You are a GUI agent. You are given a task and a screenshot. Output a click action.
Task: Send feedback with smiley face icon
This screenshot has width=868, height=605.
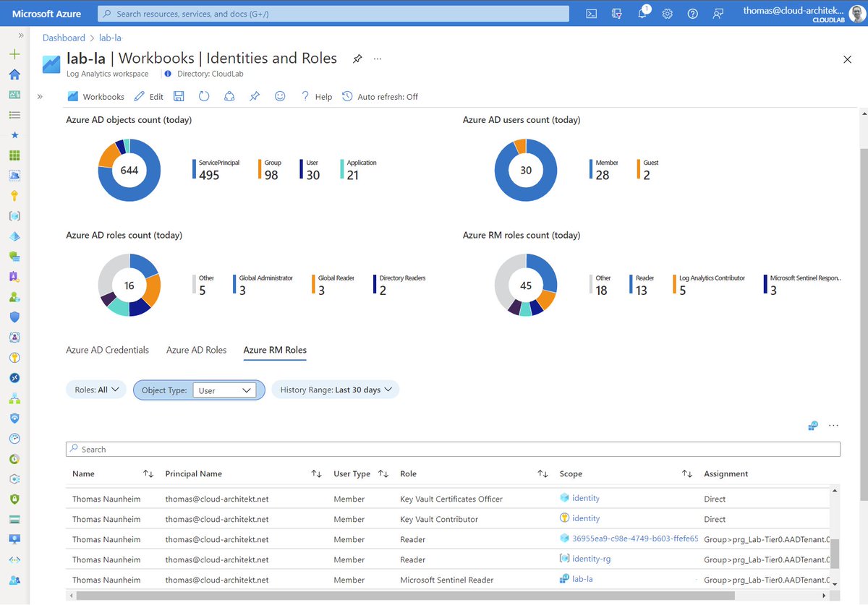pyautogui.click(x=280, y=96)
